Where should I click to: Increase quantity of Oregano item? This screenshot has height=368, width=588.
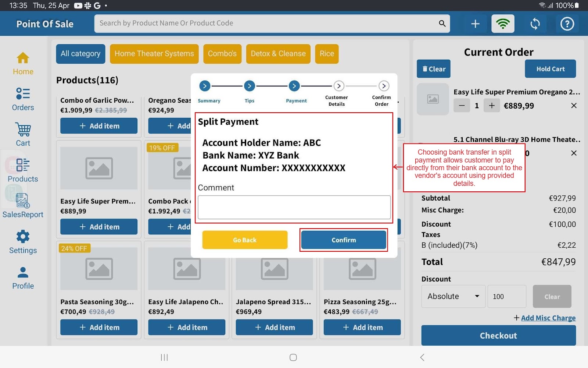coord(491,106)
